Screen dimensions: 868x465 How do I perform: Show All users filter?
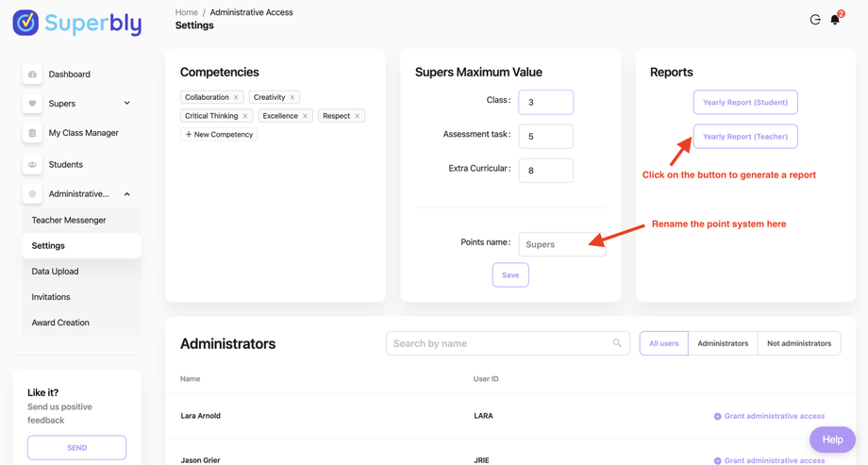(663, 343)
